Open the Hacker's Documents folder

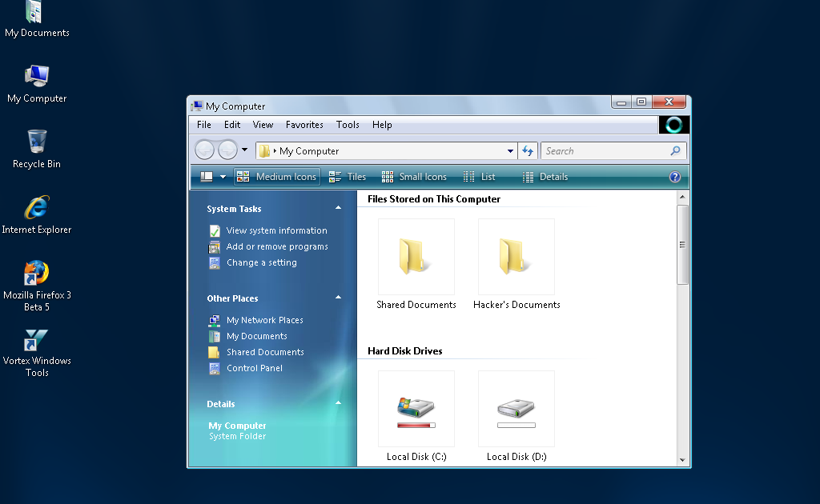516,256
